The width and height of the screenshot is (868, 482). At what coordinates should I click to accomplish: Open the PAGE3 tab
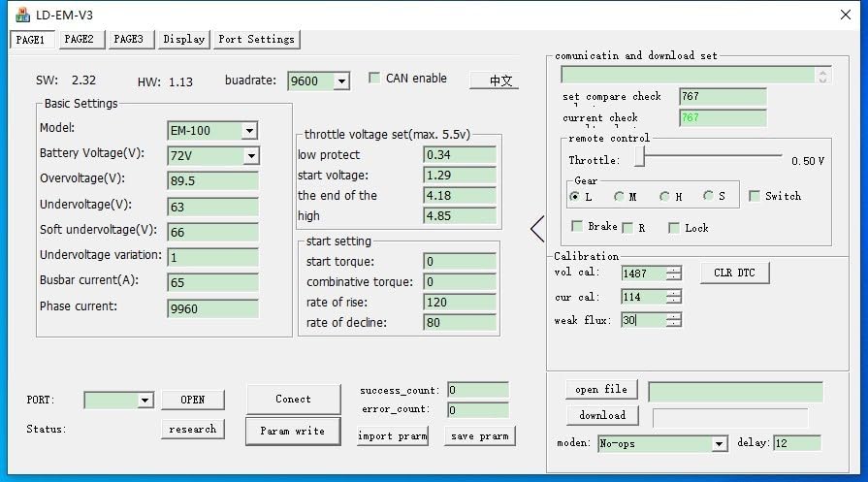[131, 40]
